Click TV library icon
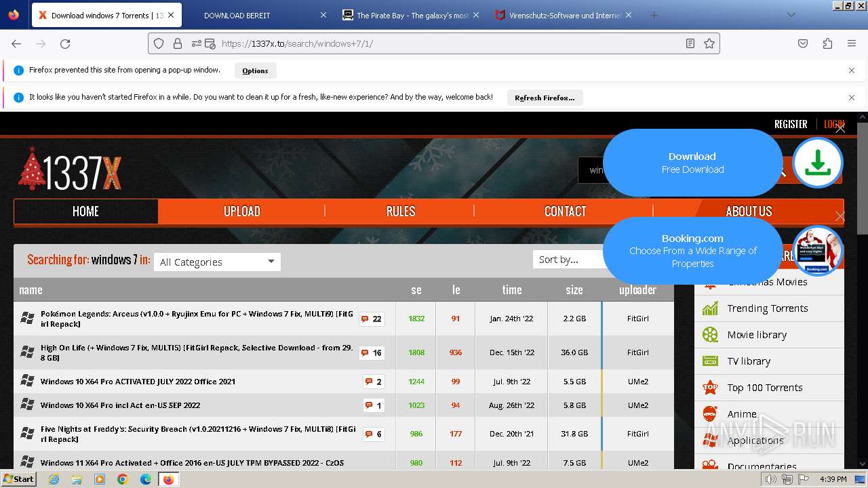Image resolution: width=868 pixels, height=488 pixels. [x=710, y=361]
